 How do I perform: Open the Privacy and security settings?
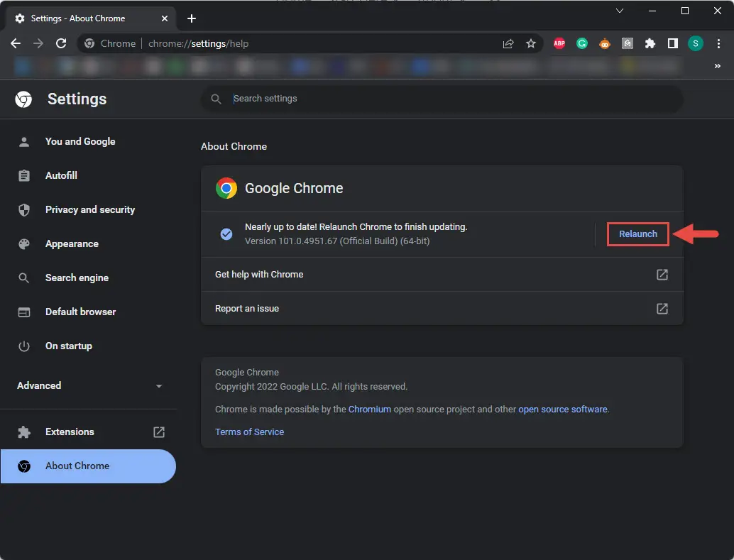click(90, 210)
